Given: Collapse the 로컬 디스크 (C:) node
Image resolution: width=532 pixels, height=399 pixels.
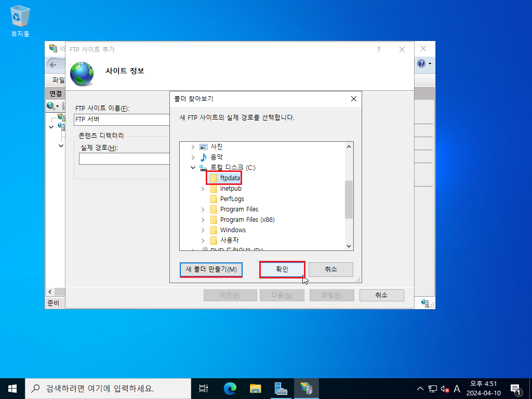Looking at the screenshot, I should click(193, 168).
